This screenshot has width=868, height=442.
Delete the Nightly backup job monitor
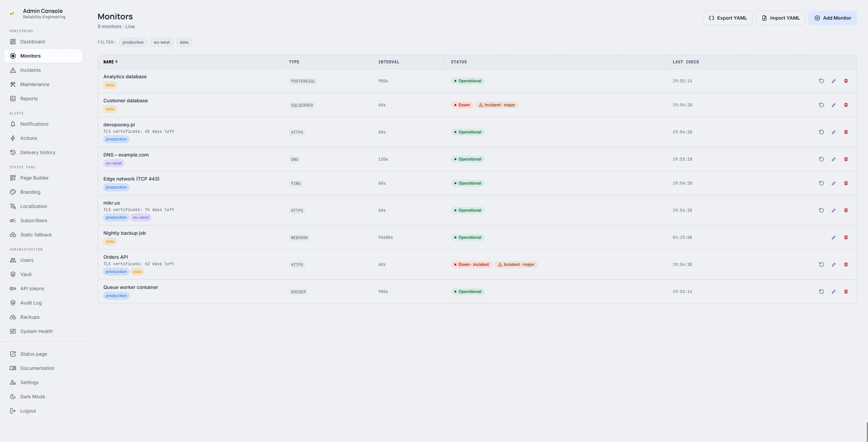[x=846, y=237]
